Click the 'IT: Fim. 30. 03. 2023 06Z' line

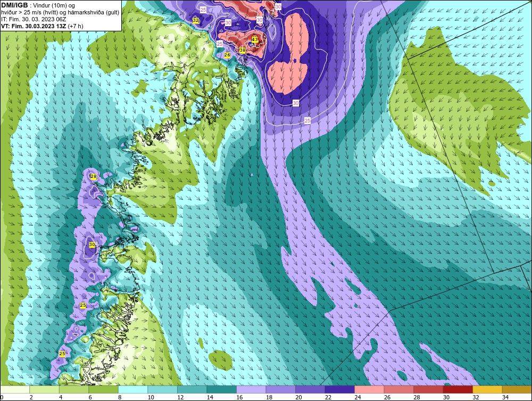click(x=34, y=19)
